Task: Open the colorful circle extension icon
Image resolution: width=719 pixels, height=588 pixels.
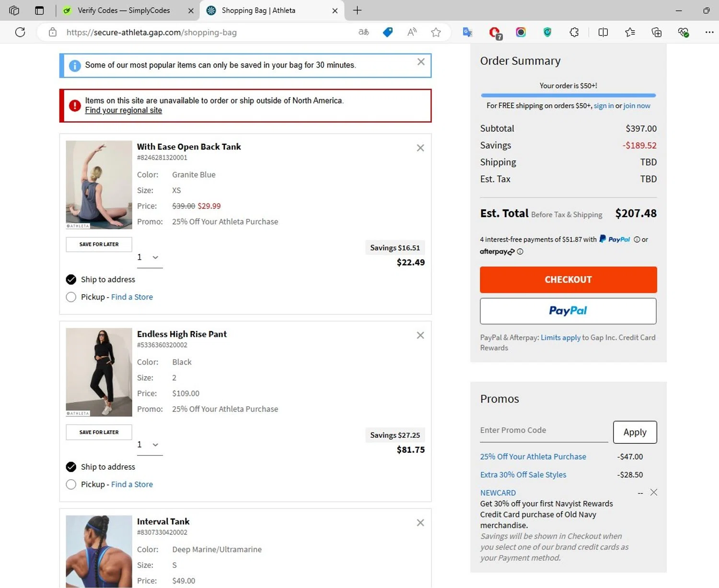Action: click(521, 32)
